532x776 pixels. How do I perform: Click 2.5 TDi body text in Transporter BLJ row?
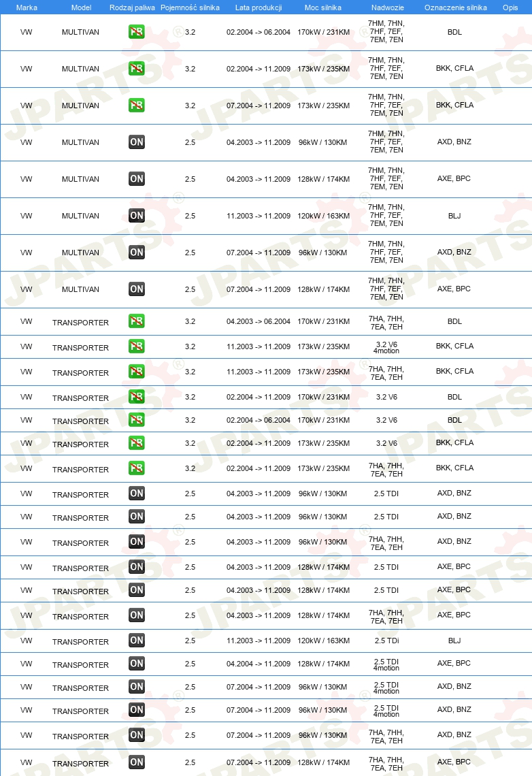[x=386, y=641]
